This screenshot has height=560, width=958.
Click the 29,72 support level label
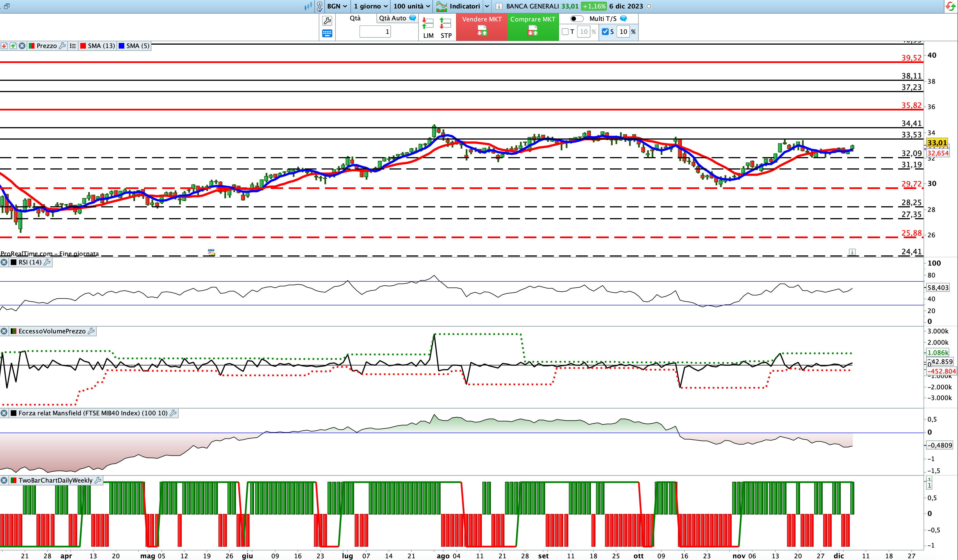911,184
